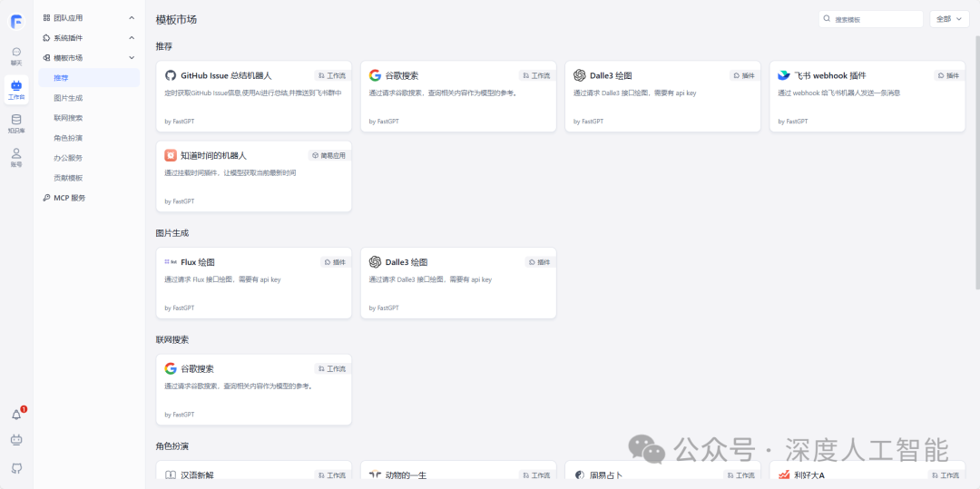Open the 全部 filter dropdown
Image resolution: width=980 pixels, height=489 pixels.
coord(949,19)
